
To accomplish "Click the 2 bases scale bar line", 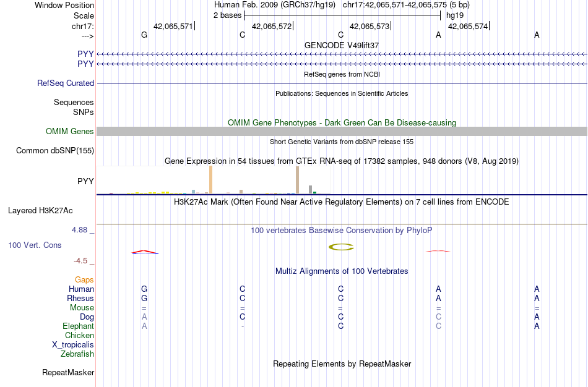I will coord(342,15).
